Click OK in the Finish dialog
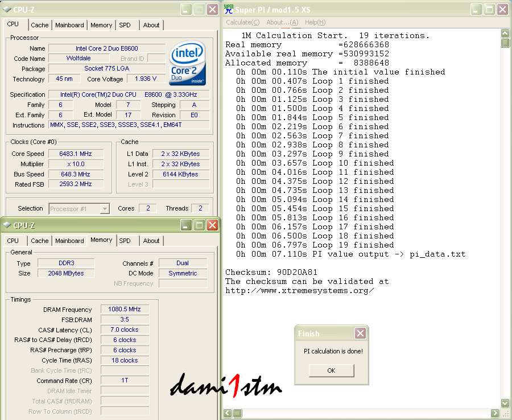Viewport: 512px width, 420px height. click(x=332, y=370)
